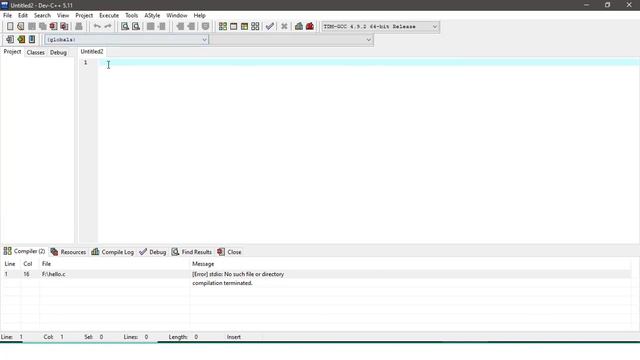
Task: Open the View menu
Action: (x=63, y=16)
